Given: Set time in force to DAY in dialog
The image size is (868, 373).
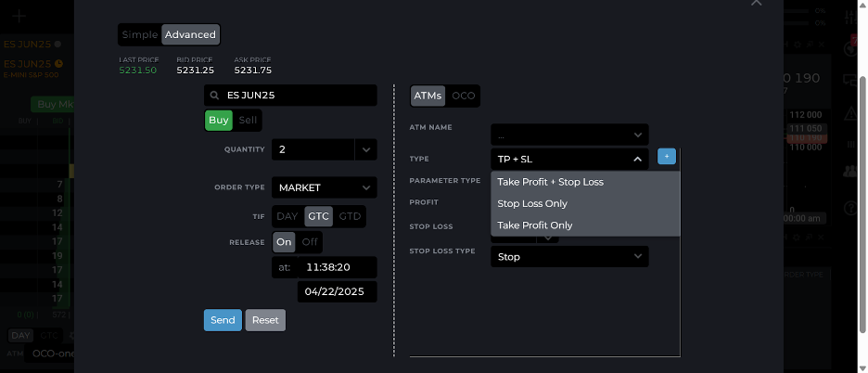Looking at the screenshot, I should [287, 217].
